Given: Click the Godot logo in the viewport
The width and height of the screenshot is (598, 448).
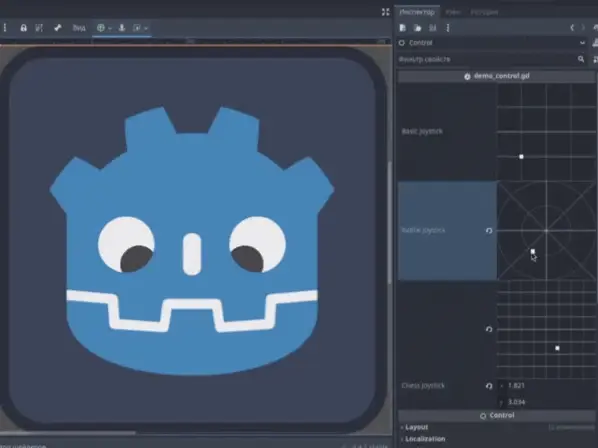Looking at the screenshot, I should click(x=192, y=240).
